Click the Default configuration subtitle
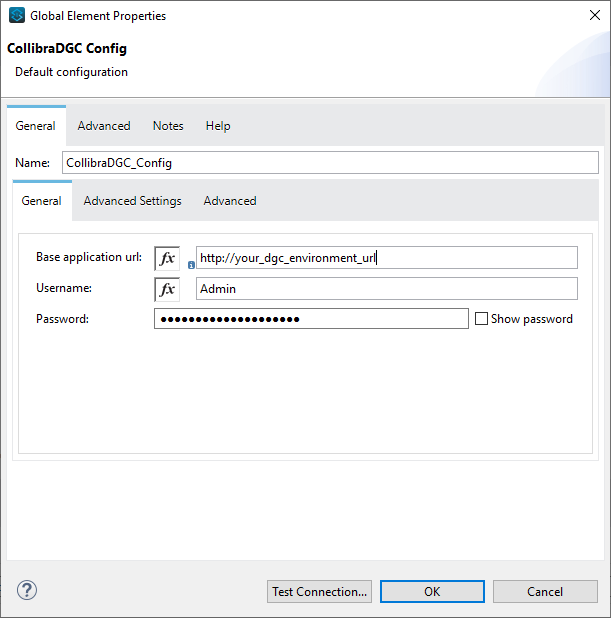Image resolution: width=611 pixels, height=618 pixels. 71,72
